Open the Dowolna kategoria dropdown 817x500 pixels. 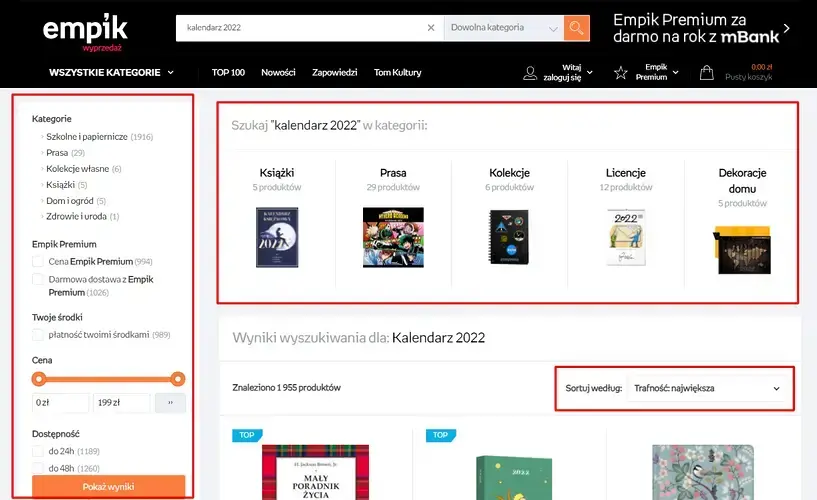tap(503, 28)
